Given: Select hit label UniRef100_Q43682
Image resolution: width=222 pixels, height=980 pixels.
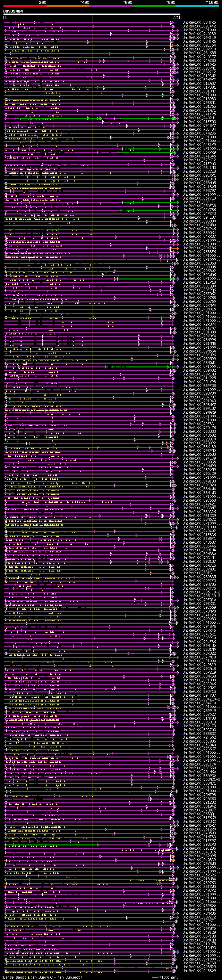Looking at the screenshot, I should pyautogui.click(x=199, y=435).
